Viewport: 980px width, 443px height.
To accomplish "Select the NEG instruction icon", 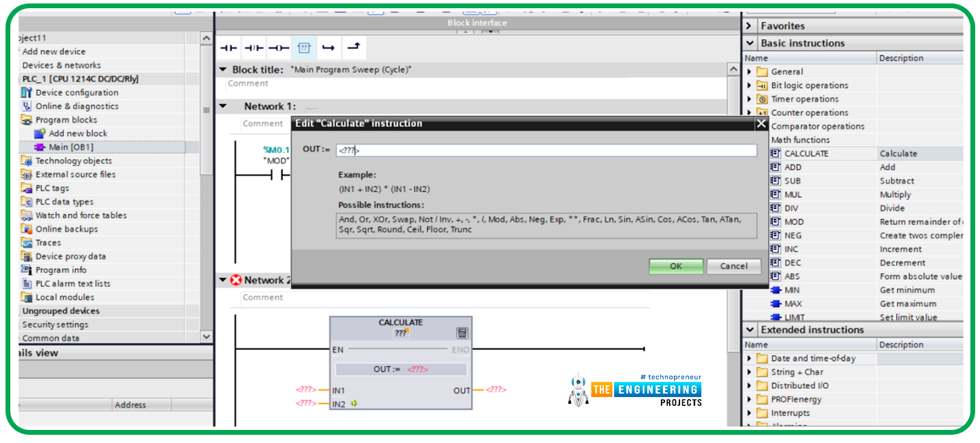I will coord(776,235).
